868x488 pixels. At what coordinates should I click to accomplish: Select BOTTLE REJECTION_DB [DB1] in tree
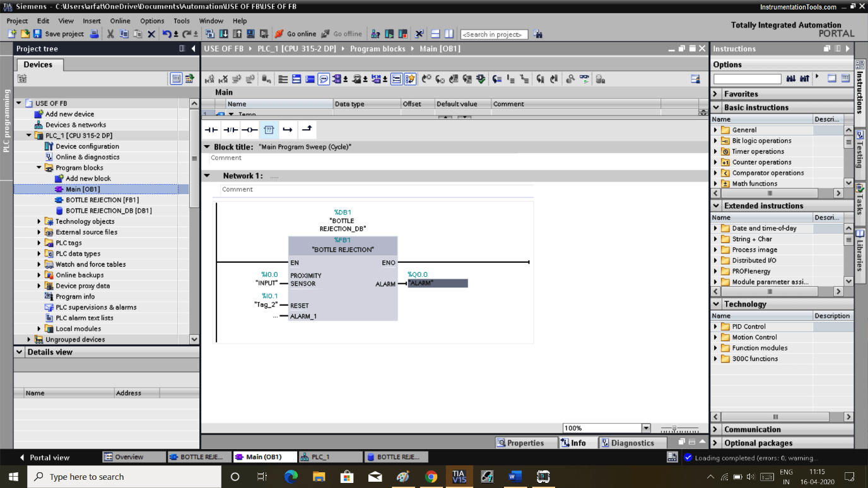108,211
